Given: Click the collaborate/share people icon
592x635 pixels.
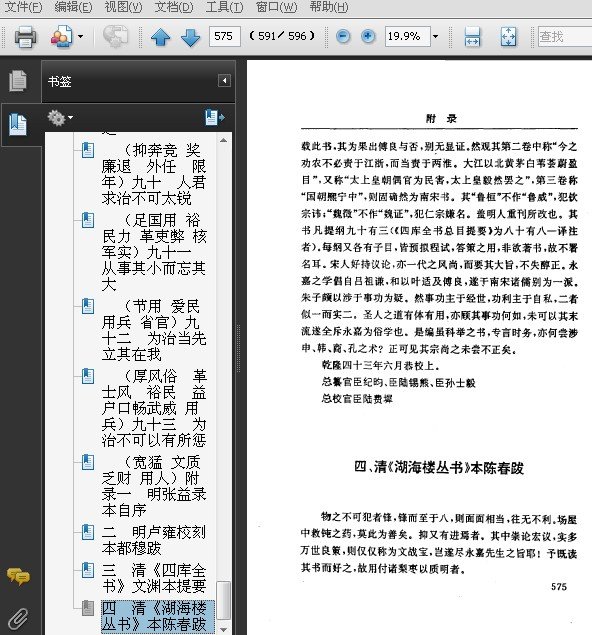Looking at the screenshot, I should coord(61,37).
